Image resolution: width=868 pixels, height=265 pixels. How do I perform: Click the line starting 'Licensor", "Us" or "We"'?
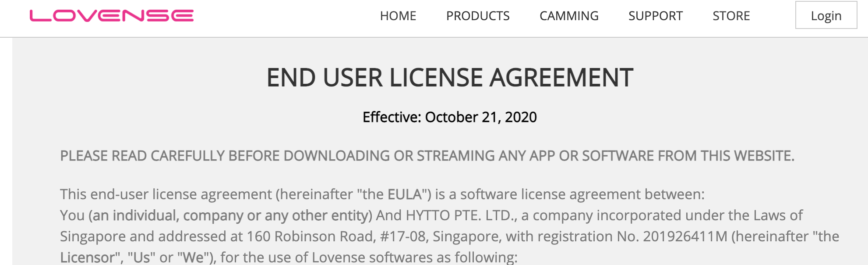click(289, 257)
